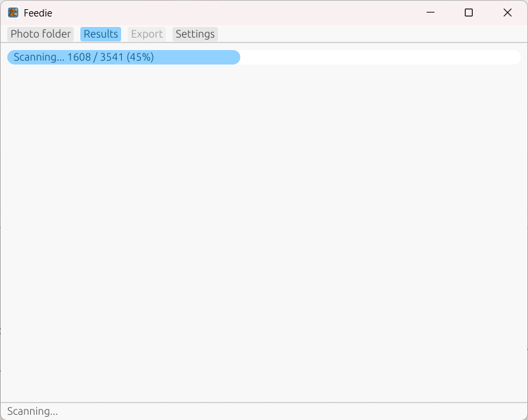528x420 pixels.
Task: Click the 'Feedie' window title text
Action: point(38,13)
